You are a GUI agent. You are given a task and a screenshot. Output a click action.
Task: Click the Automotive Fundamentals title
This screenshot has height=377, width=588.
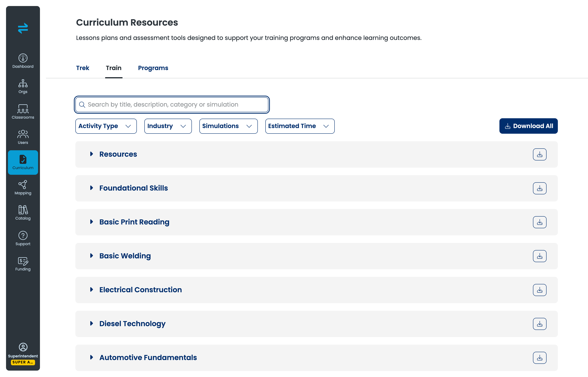pyautogui.click(x=148, y=358)
